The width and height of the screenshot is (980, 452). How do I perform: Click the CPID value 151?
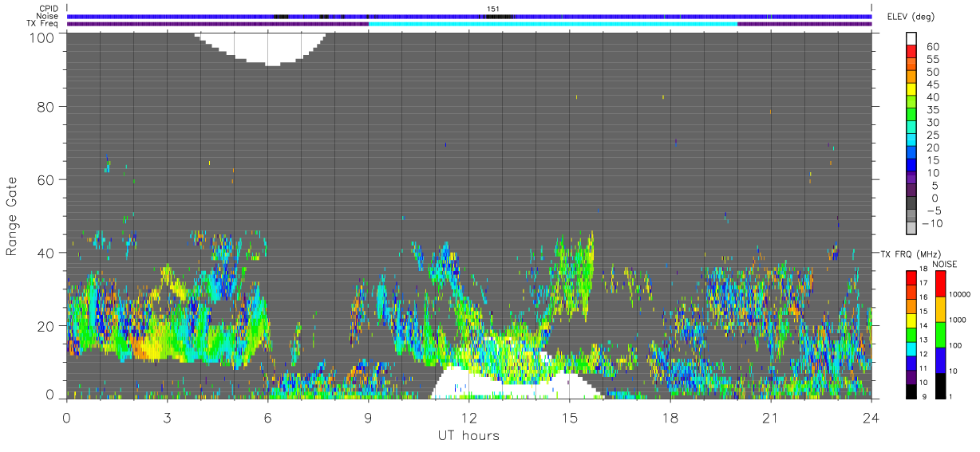click(493, 9)
